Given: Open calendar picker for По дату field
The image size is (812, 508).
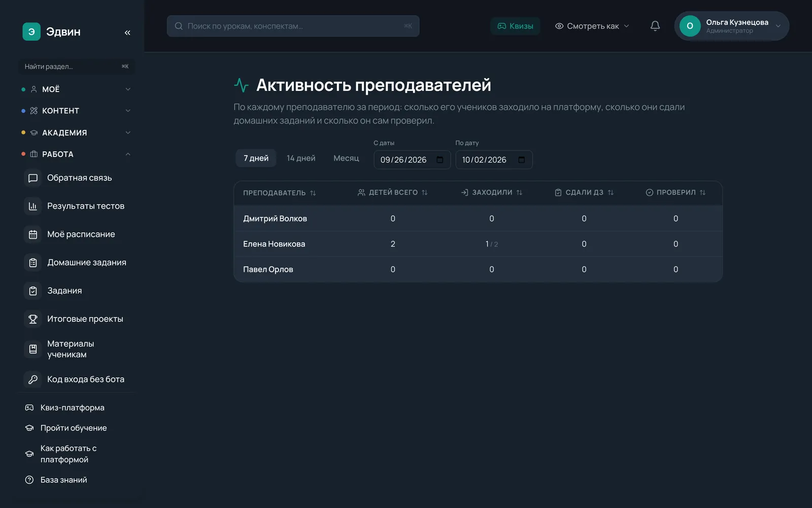Looking at the screenshot, I should (522, 160).
